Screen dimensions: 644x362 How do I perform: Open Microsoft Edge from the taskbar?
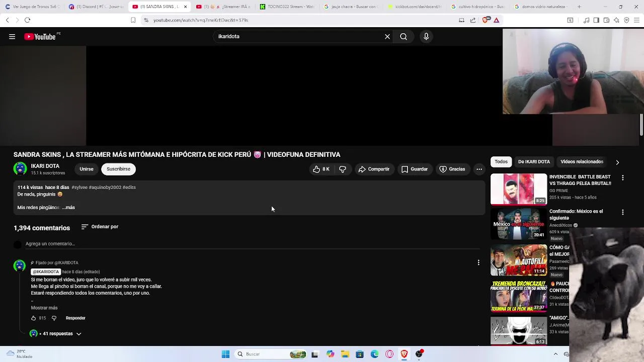click(x=374, y=354)
